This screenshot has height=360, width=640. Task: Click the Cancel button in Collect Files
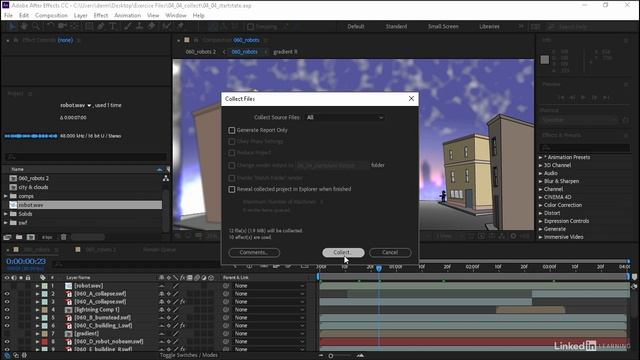point(390,253)
